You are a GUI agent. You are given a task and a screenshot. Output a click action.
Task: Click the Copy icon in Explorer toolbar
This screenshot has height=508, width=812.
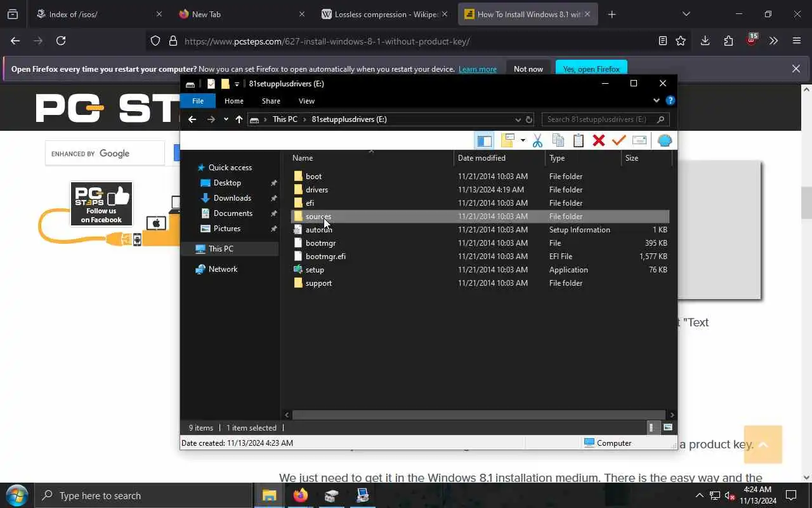click(x=558, y=140)
